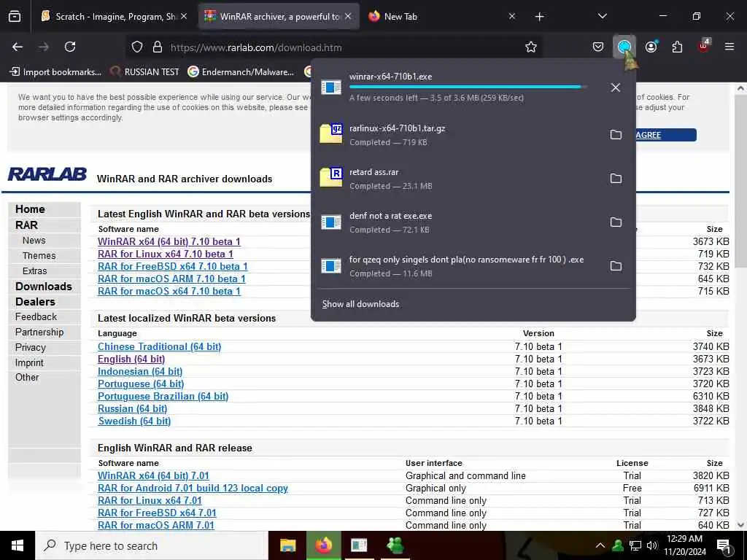Open Firefox View recent browsing icon
The height and width of the screenshot is (560, 747).
pos(15,17)
